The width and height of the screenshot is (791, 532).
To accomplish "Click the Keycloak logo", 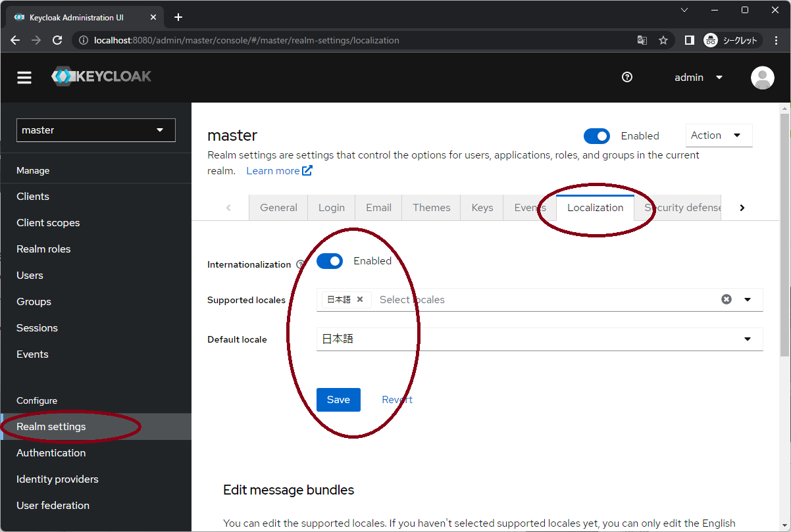I will point(101,77).
